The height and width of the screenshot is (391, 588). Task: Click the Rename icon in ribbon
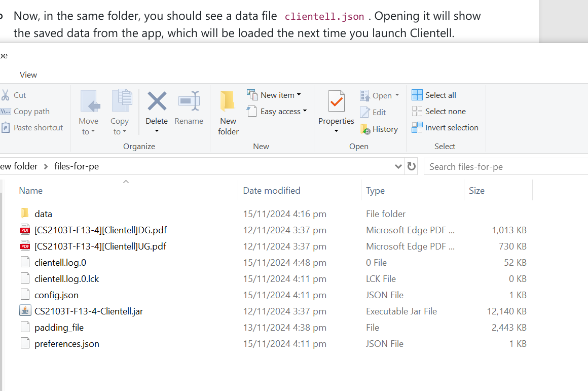189,101
